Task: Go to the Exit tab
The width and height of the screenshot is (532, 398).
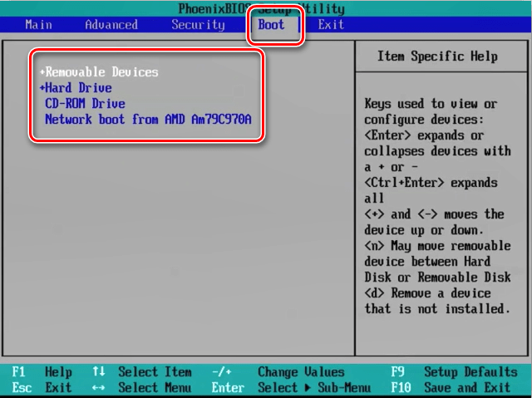Action: point(331,25)
